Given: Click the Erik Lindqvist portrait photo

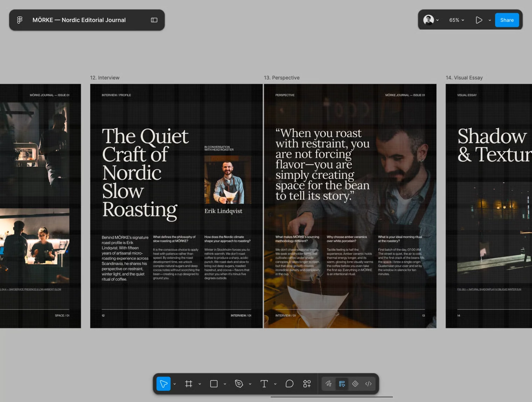Looking at the screenshot, I should 227,180.
